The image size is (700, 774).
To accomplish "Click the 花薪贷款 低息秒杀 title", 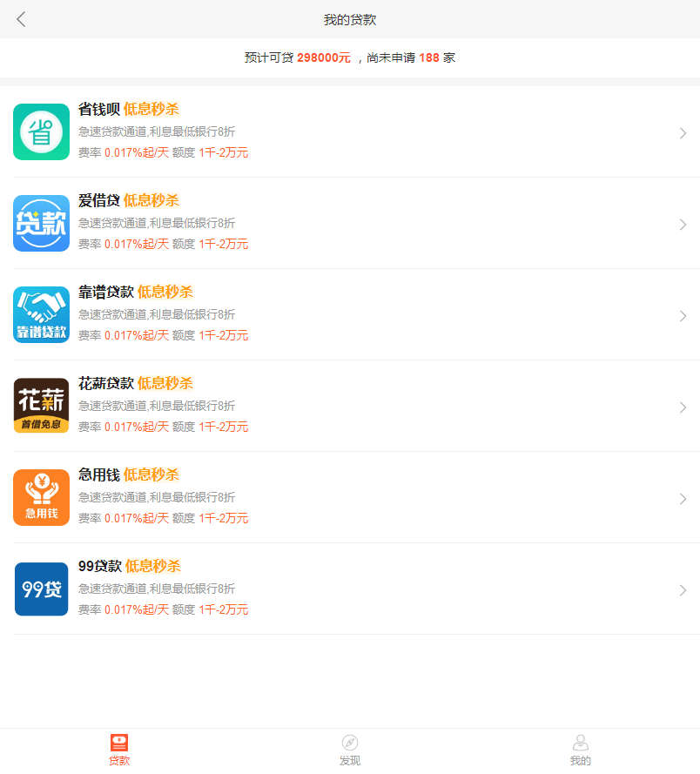I will click(x=136, y=383).
